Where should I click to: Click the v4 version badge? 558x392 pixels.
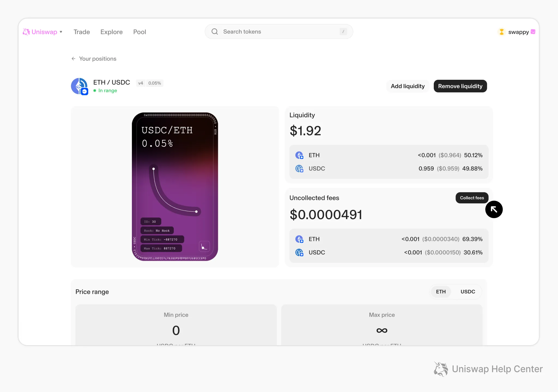point(141,83)
